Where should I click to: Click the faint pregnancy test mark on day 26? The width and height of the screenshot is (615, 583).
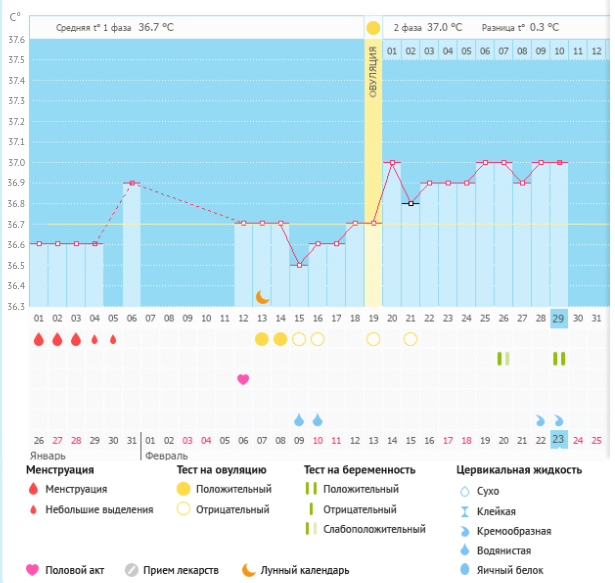(504, 358)
